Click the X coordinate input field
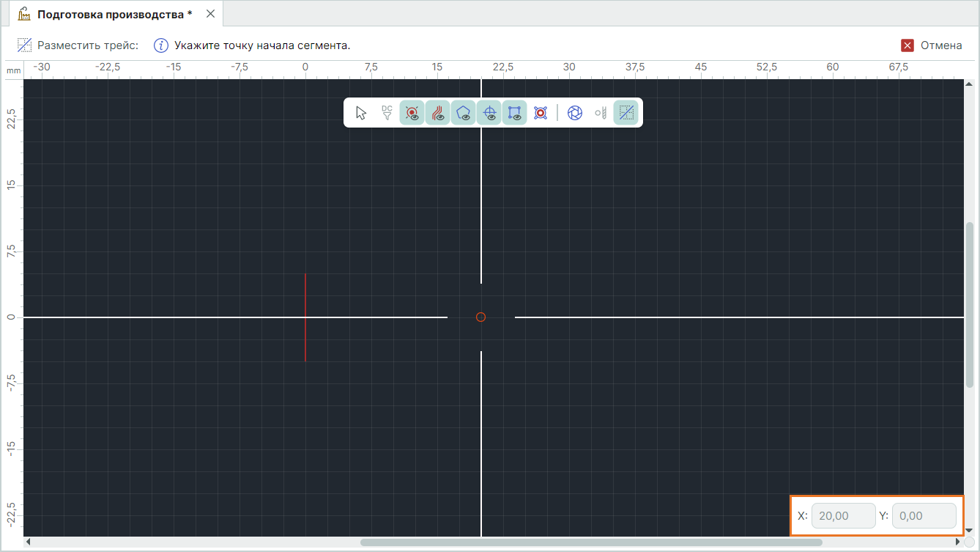The width and height of the screenshot is (980, 552). [844, 516]
